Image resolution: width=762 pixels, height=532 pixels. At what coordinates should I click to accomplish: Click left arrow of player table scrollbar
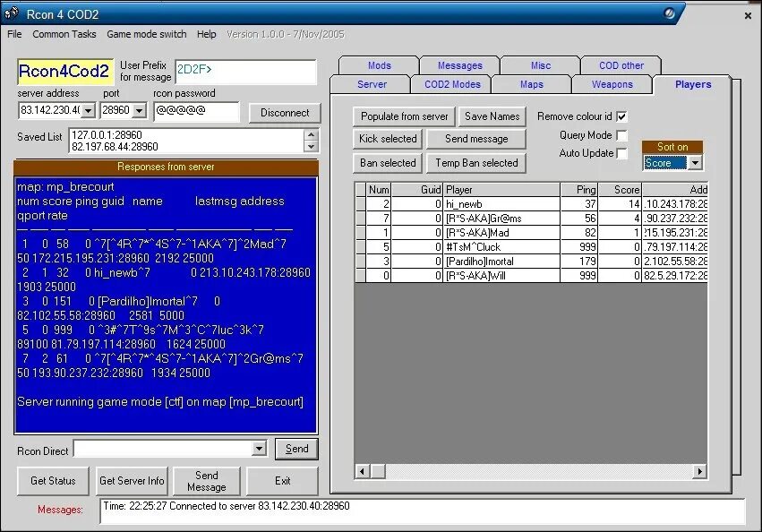[362, 471]
